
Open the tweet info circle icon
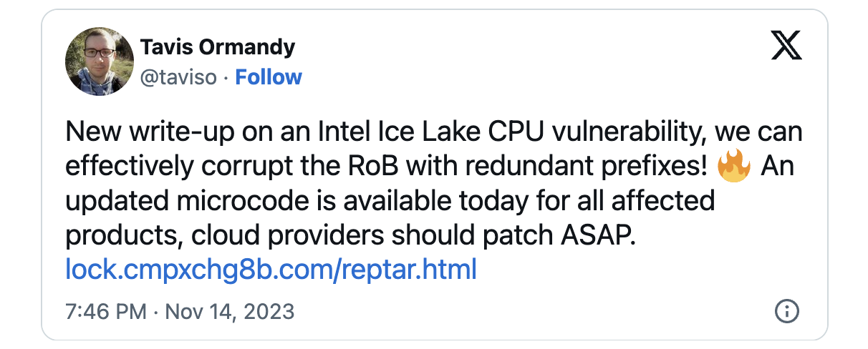787,312
